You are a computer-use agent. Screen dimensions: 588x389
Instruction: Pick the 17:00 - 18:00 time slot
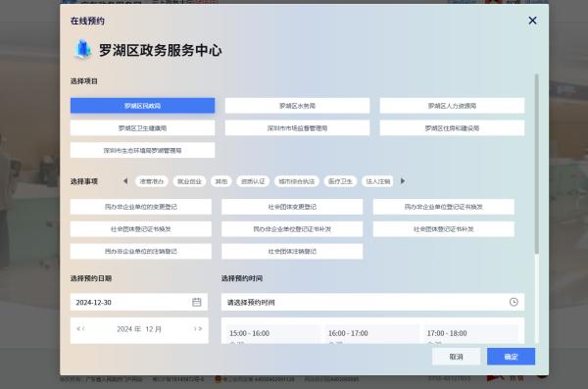(471, 334)
